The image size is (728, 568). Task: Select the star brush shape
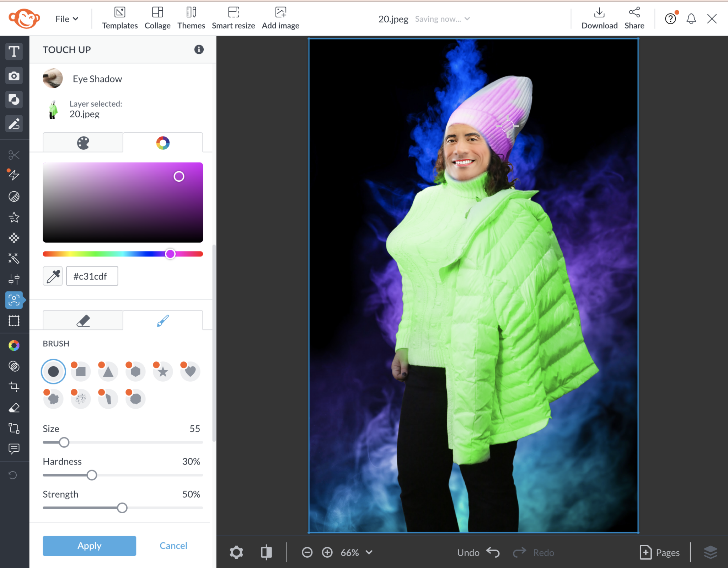coord(162,371)
